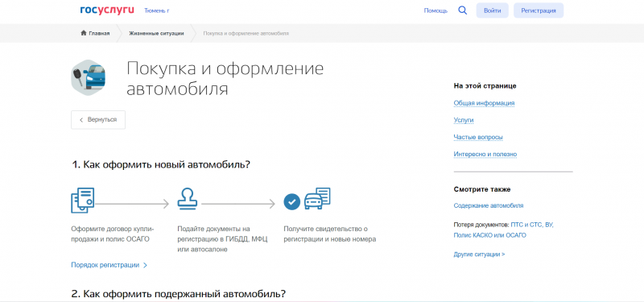Image resolution: width=644 pixels, height=302 pixels.
Task: Open the search magnifier icon
Action: (462, 10)
